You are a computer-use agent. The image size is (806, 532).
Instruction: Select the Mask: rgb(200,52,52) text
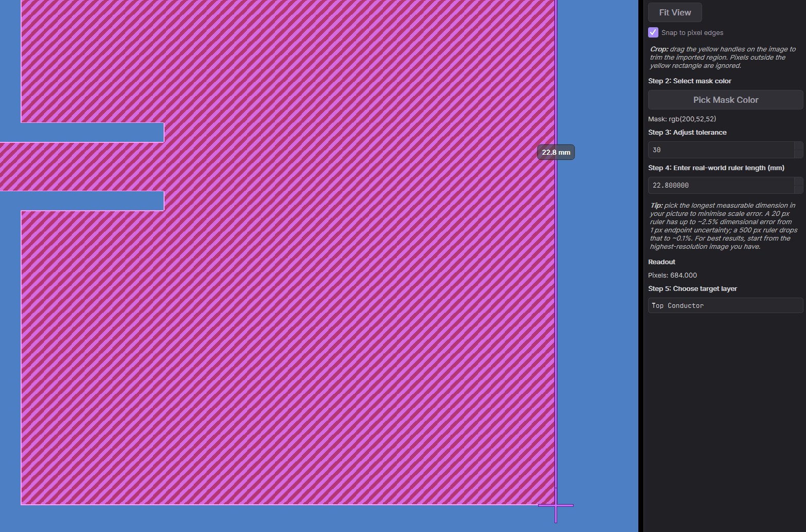coord(682,119)
